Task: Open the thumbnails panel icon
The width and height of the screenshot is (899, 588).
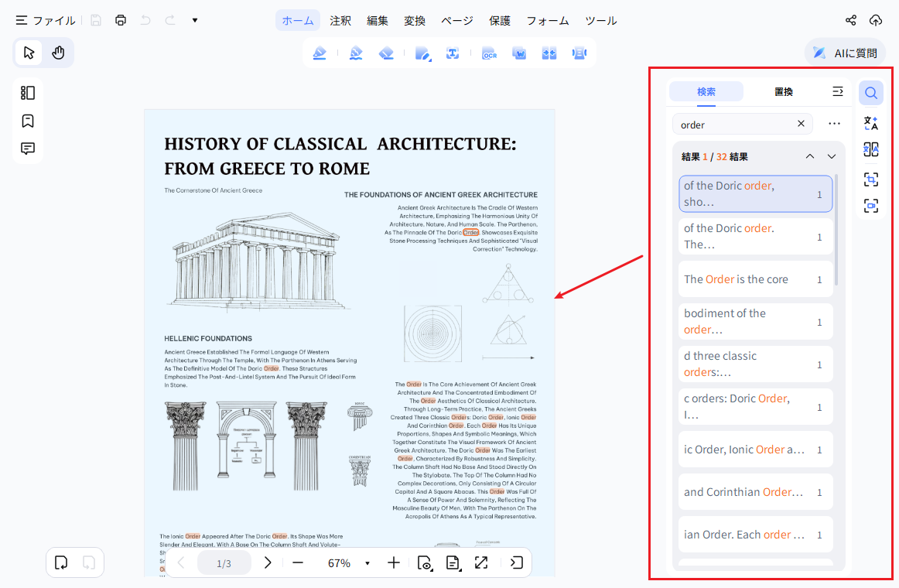Action: coord(28,93)
